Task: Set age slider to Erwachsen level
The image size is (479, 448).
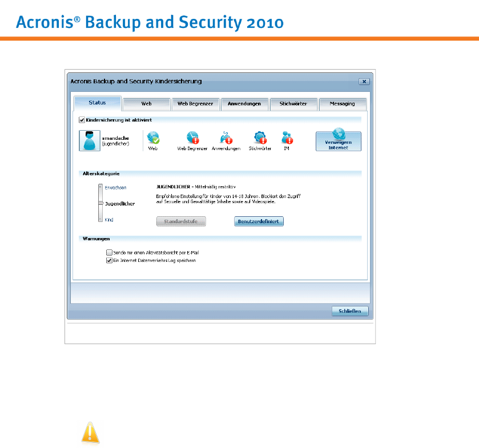Action: point(100,187)
